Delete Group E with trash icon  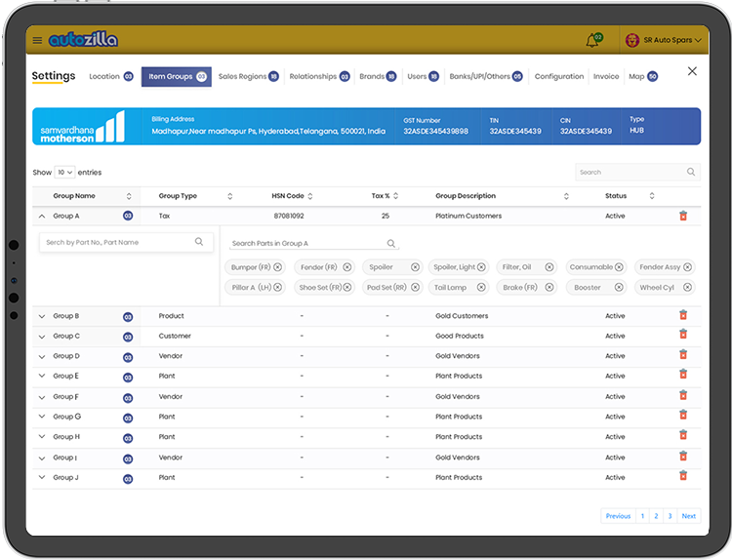coord(683,375)
